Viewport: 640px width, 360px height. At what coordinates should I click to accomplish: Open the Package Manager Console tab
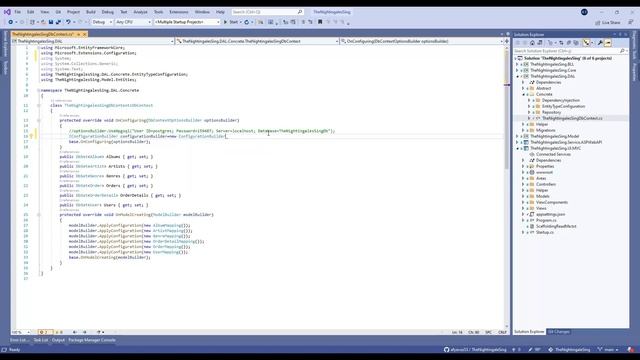[92, 340]
